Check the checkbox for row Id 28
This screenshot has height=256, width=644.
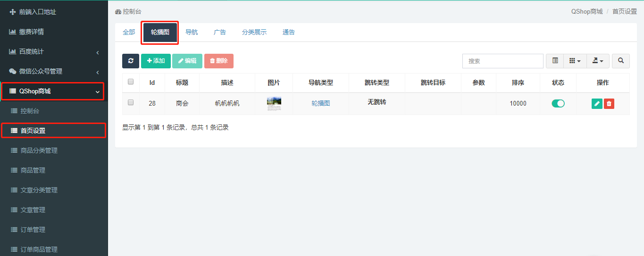click(131, 102)
